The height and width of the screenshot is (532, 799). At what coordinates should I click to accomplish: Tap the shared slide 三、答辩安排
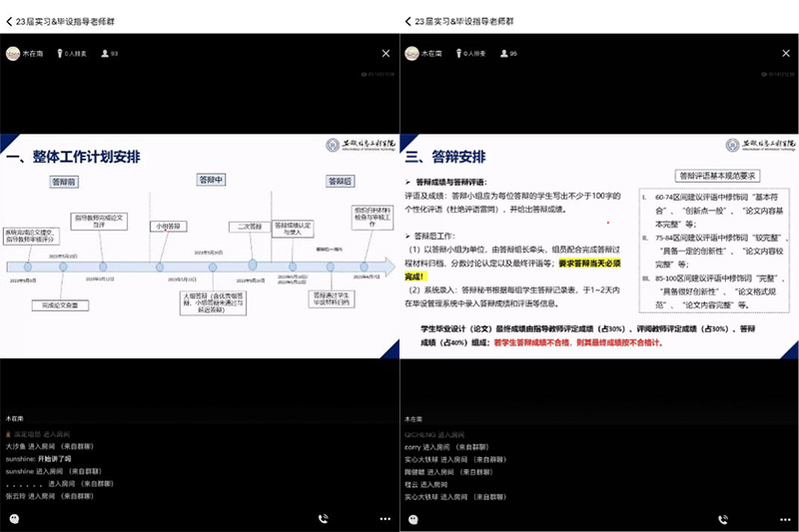point(599,246)
